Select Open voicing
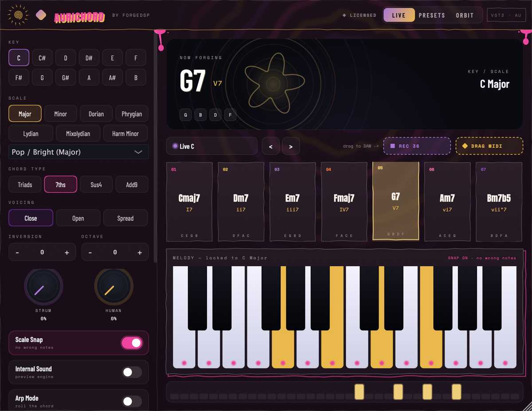The height and width of the screenshot is (411, 532). tap(78, 218)
